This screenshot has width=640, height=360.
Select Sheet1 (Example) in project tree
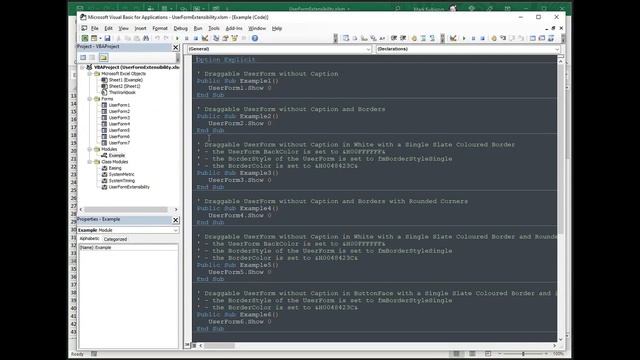[x=126, y=80]
